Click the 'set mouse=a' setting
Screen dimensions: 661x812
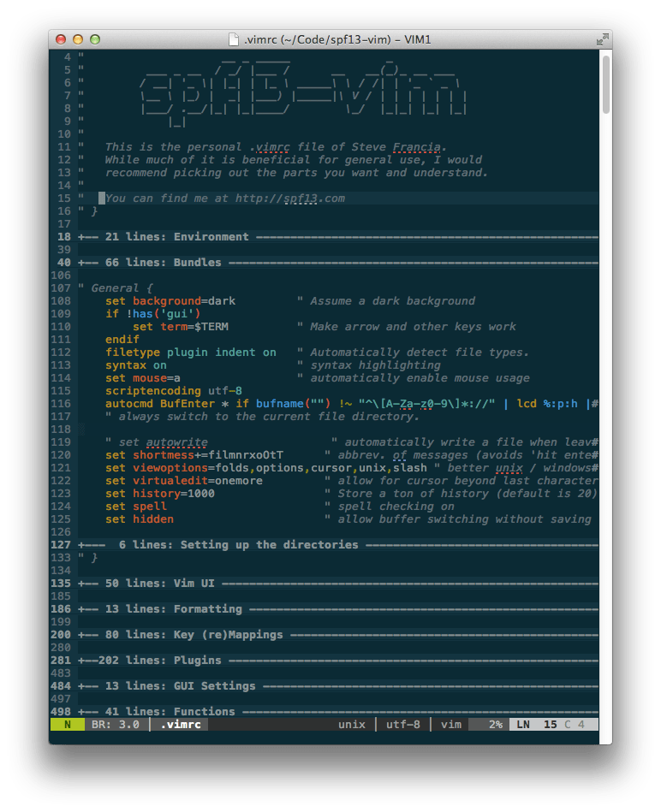[143, 378]
